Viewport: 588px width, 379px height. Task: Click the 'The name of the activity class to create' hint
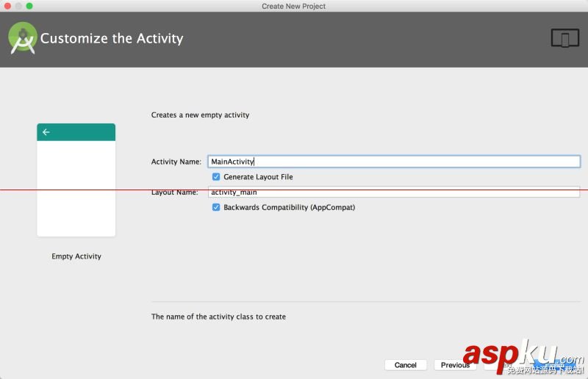pos(218,317)
